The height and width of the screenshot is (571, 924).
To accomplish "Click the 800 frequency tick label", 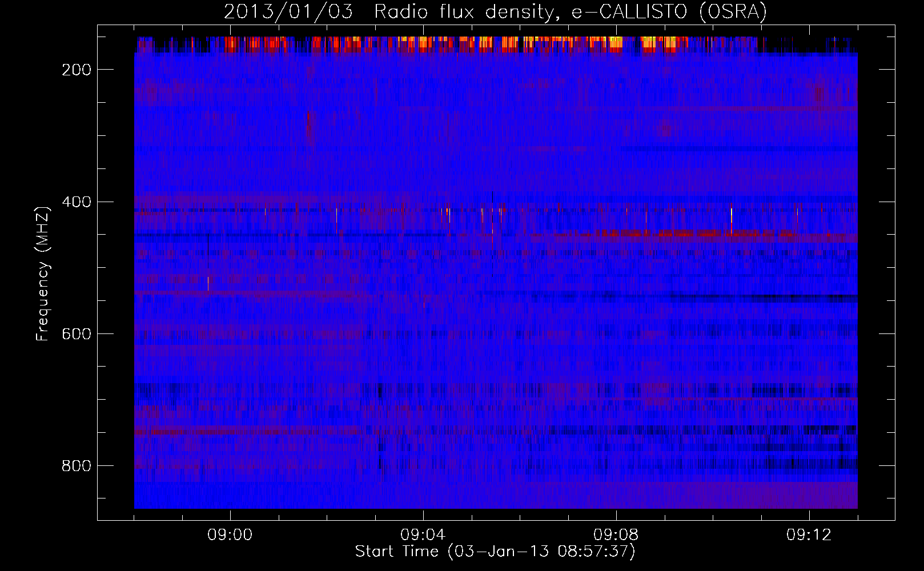I will coord(77,466).
